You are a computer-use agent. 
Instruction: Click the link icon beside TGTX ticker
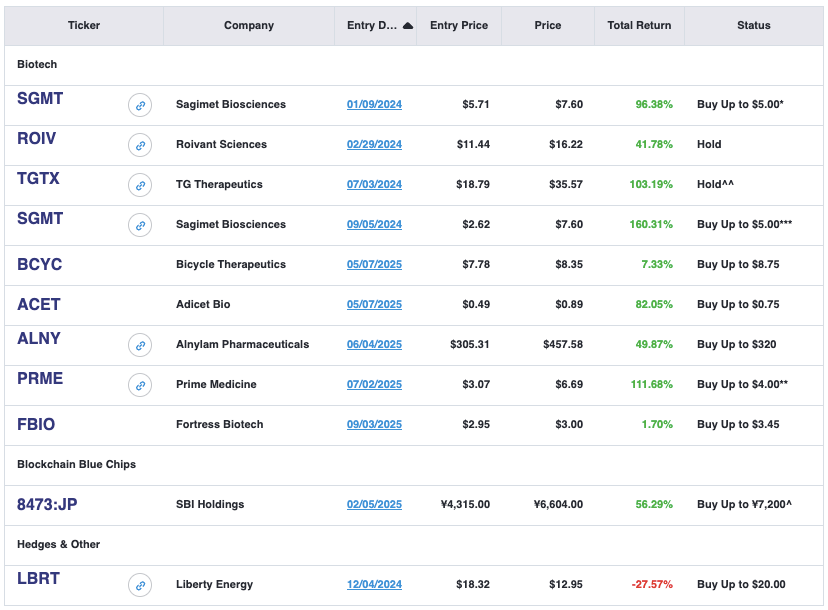pos(140,185)
